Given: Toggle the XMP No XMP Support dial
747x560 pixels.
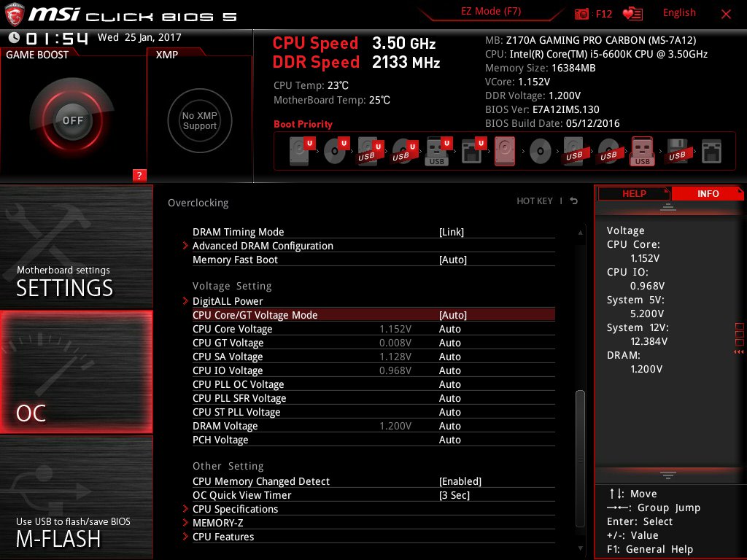Looking at the screenshot, I should click(x=200, y=120).
